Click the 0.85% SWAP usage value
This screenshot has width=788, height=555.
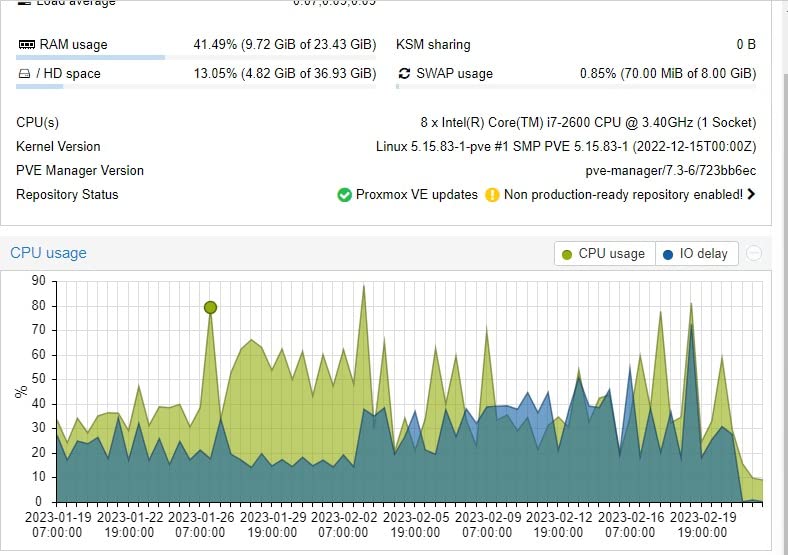[668, 73]
